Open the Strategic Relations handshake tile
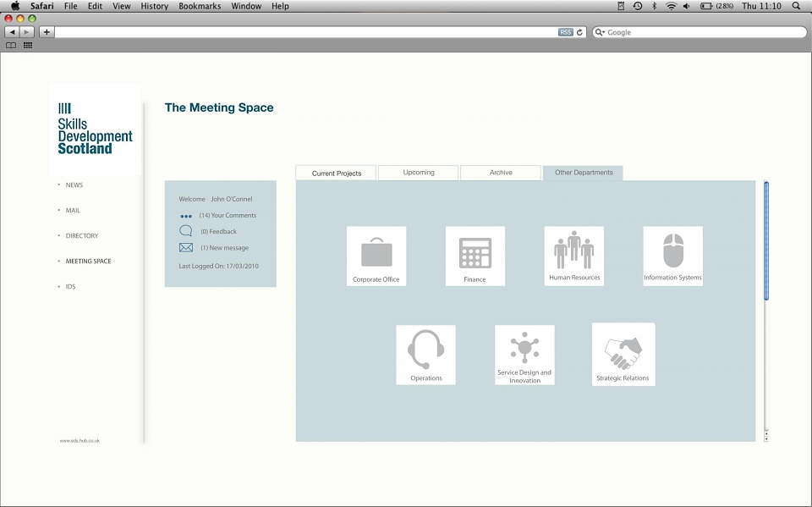The image size is (812, 507). click(623, 354)
